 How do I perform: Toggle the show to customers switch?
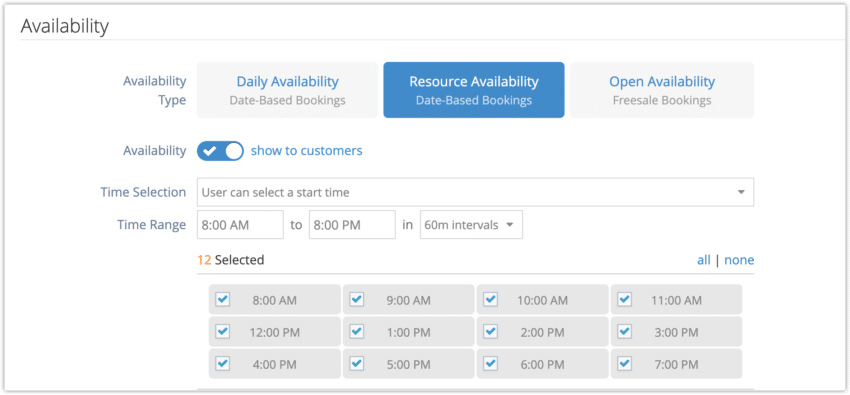pos(221,151)
